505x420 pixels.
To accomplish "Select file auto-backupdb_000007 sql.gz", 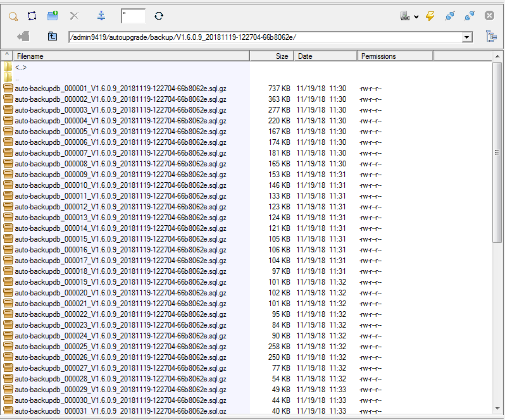I will pyautogui.click(x=120, y=153).
